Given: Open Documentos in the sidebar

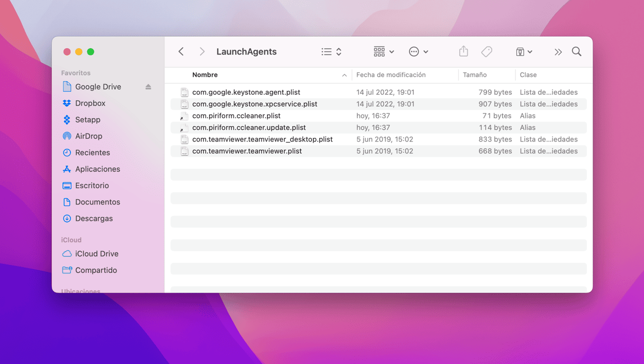Looking at the screenshot, I should [x=97, y=202].
